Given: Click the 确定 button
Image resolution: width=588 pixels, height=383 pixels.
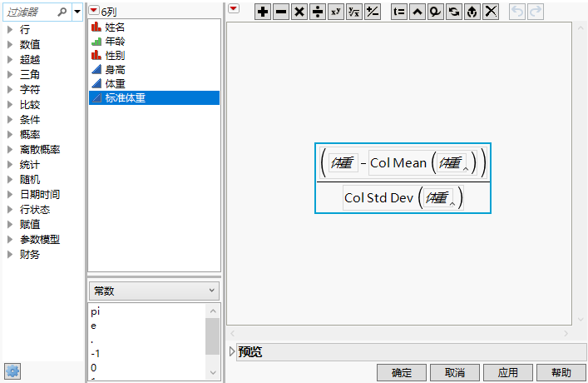Looking at the screenshot, I should pos(402,372).
